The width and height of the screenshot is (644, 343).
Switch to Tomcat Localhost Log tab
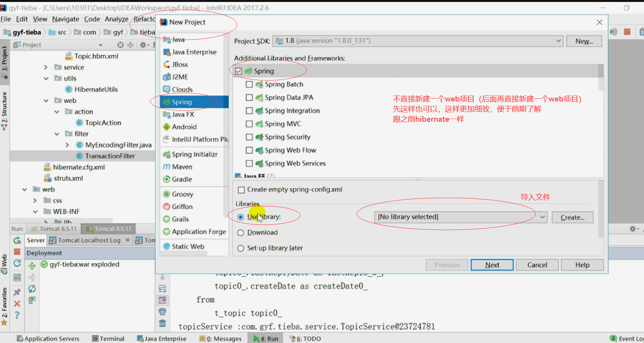[89, 240]
